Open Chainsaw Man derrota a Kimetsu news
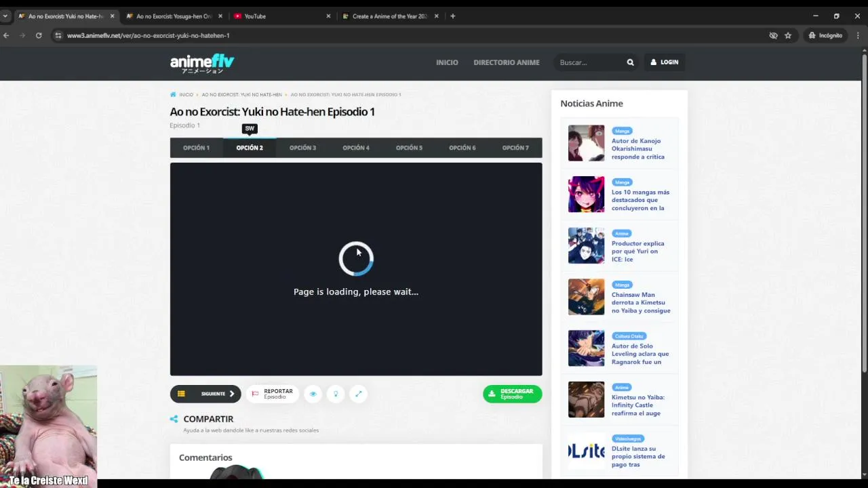868x488 pixels. 641,302
